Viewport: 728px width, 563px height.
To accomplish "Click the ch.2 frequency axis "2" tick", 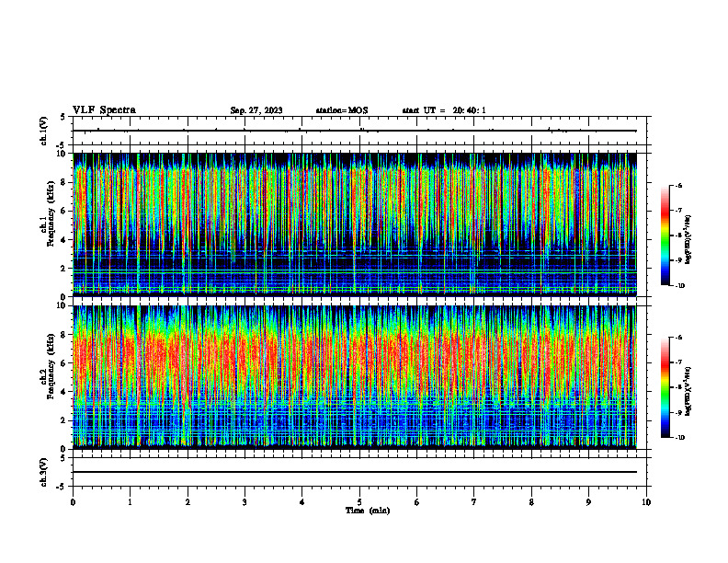I will [x=64, y=420].
